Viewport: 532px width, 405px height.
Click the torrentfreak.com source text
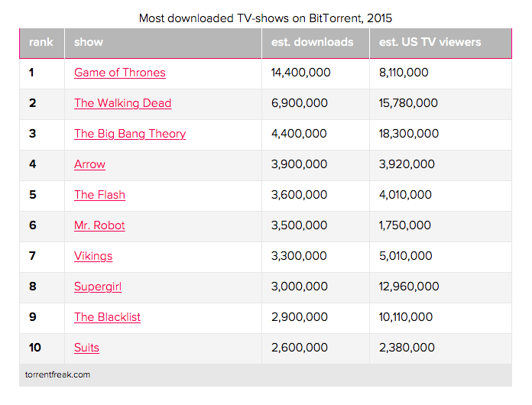57,374
